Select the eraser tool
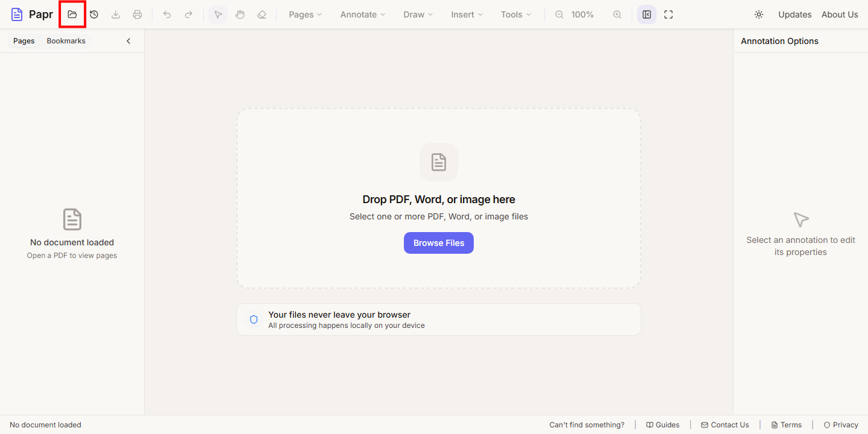 click(x=262, y=14)
